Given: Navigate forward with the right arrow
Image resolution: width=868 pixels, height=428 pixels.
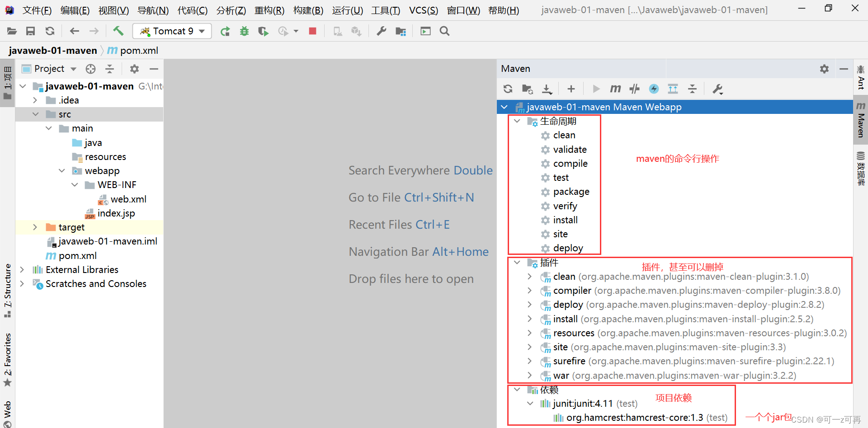Looking at the screenshot, I should 94,31.
